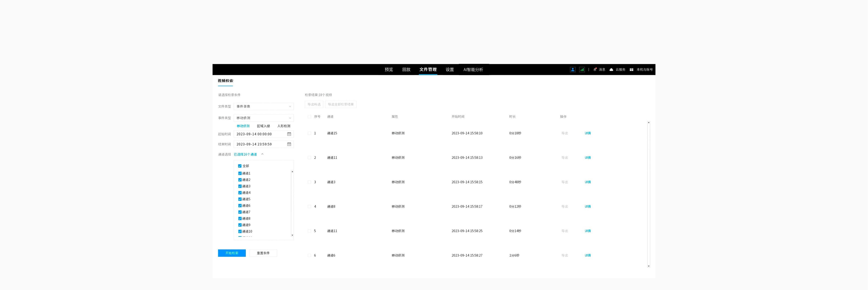Screen dimensions: 868x290
Task: Click the 开始检索 button
Action: [x=232, y=253]
